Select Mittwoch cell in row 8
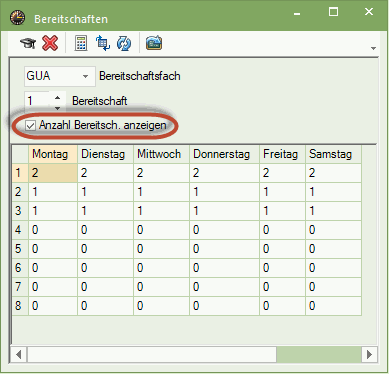 point(161,306)
